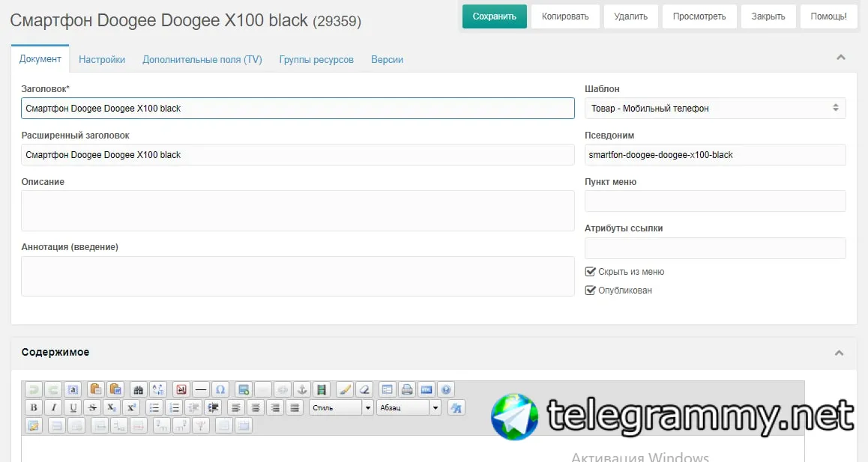Open the 'Стиль' style dropdown

click(x=342, y=408)
